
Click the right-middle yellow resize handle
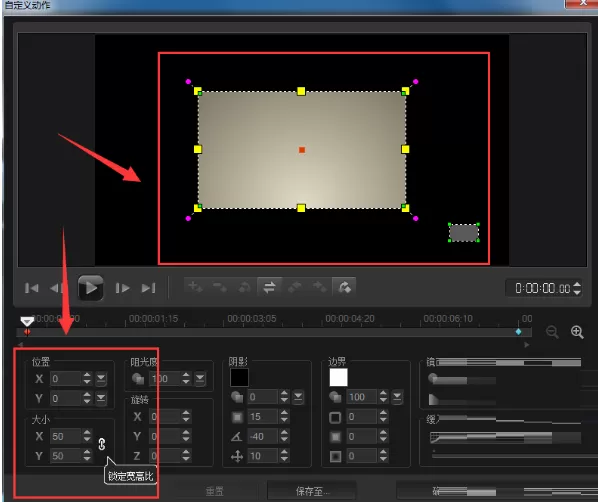pos(405,149)
